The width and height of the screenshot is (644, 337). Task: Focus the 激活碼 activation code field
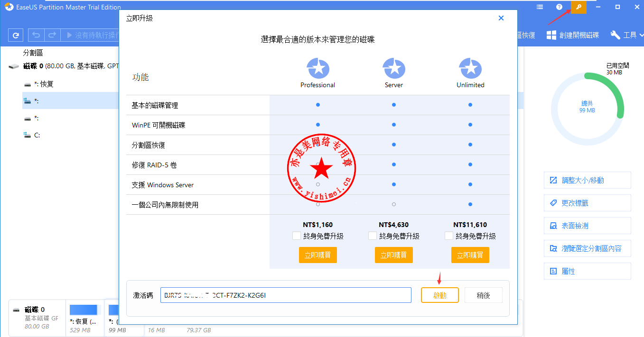click(x=286, y=295)
